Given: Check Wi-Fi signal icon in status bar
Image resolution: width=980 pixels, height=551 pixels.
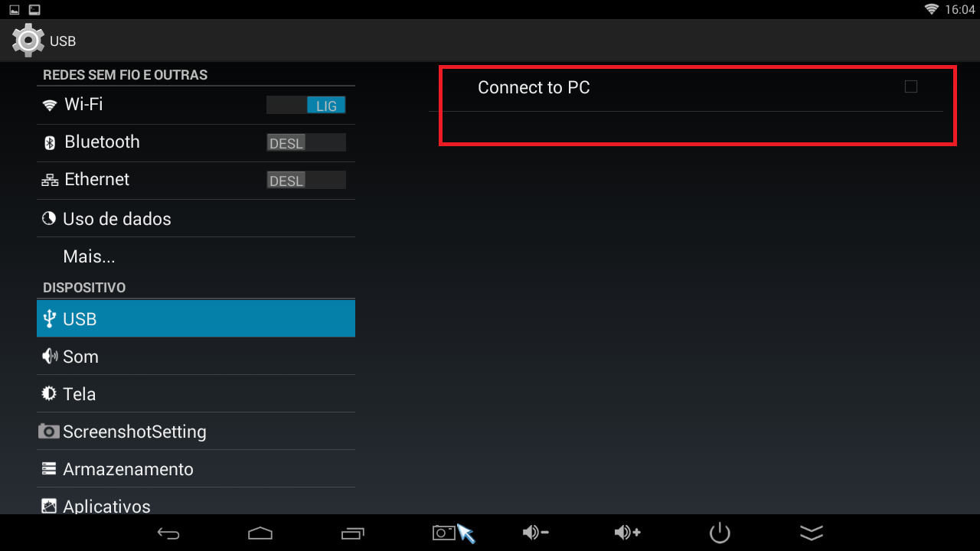Looking at the screenshot, I should (x=932, y=9).
